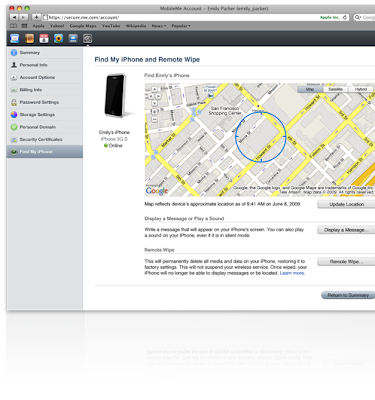
Task: Add bookmark with plus button
Action: 36,17
